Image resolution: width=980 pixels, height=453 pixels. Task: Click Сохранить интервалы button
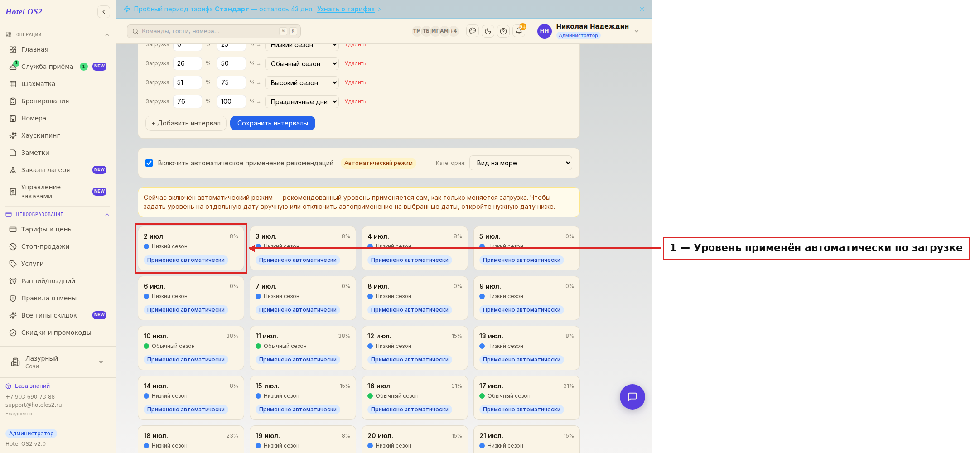tap(273, 123)
